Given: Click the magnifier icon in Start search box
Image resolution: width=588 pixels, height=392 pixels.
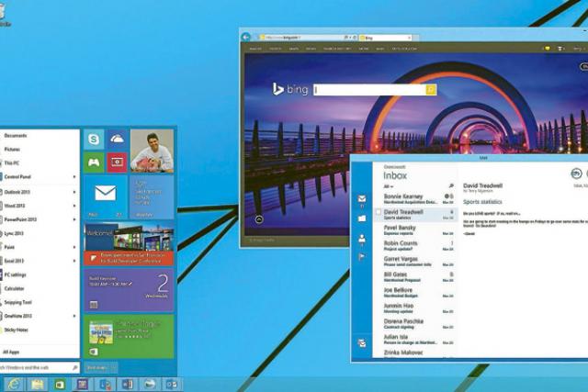Looking at the screenshot, I should click(x=75, y=367).
